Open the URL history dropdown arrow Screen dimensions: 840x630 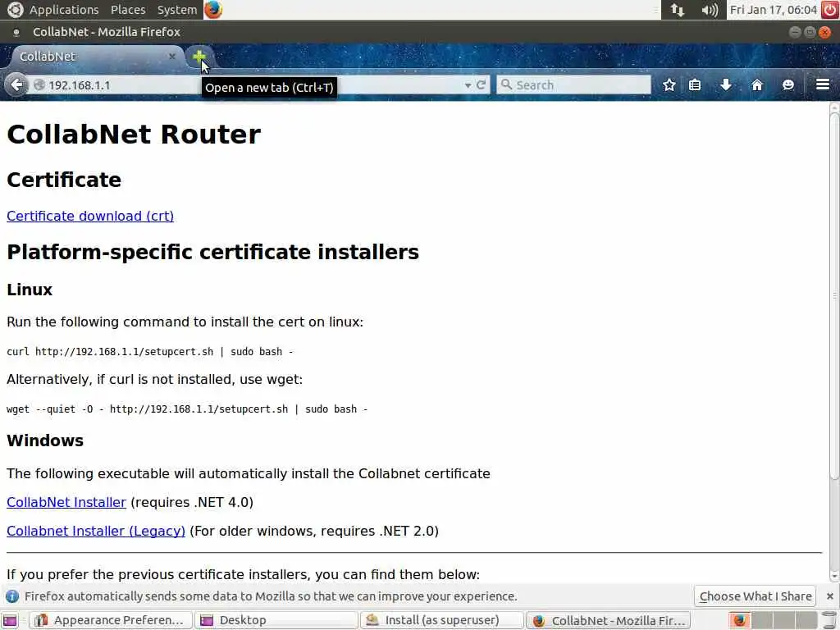pos(468,85)
